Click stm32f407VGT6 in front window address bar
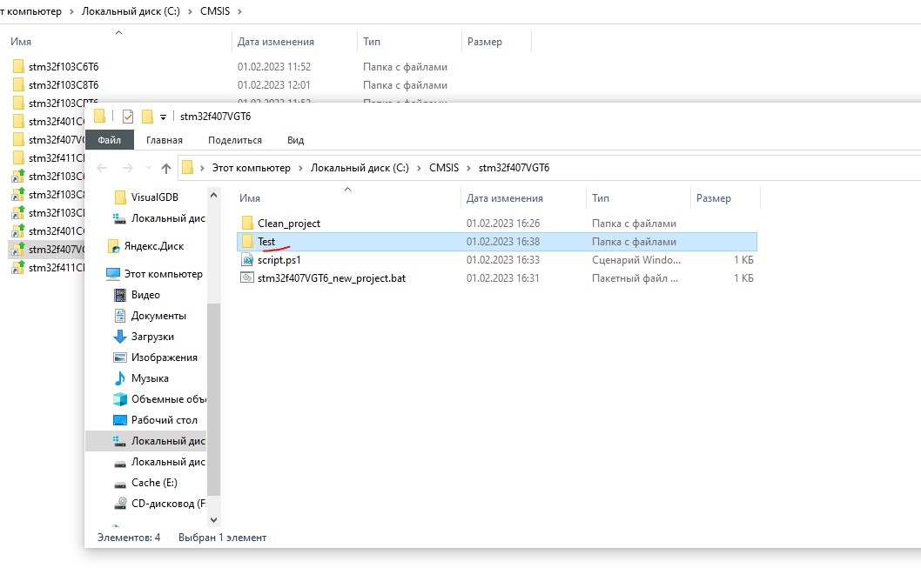This screenshot has height=588, width=921. [x=514, y=168]
